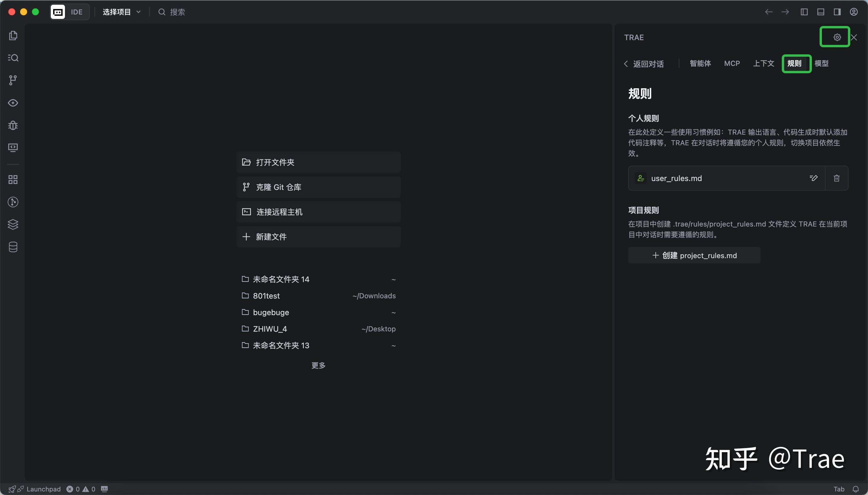Screen dimensions: 868x495
Task: Select the debug icon in the sidebar
Action: (13, 126)
